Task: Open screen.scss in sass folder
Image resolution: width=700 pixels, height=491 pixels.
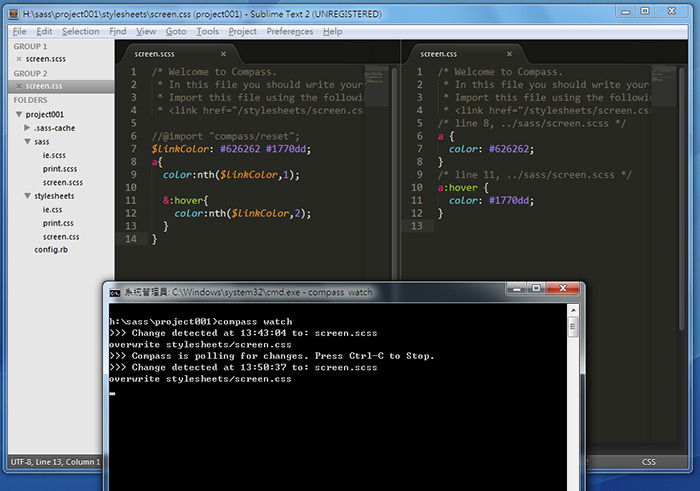Action: point(62,182)
